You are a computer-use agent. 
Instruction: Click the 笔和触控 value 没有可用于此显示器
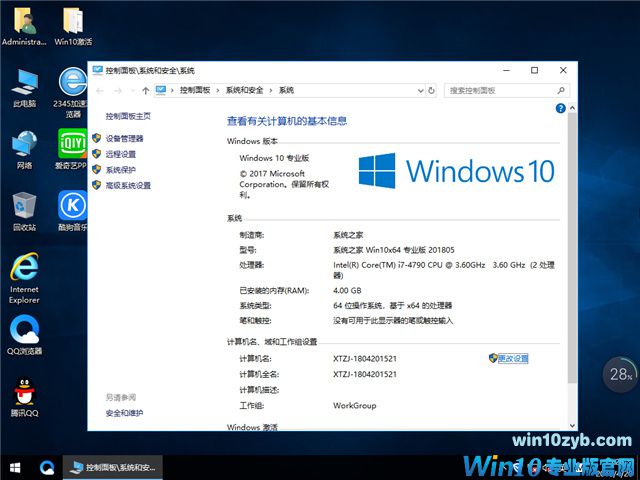[x=393, y=320]
